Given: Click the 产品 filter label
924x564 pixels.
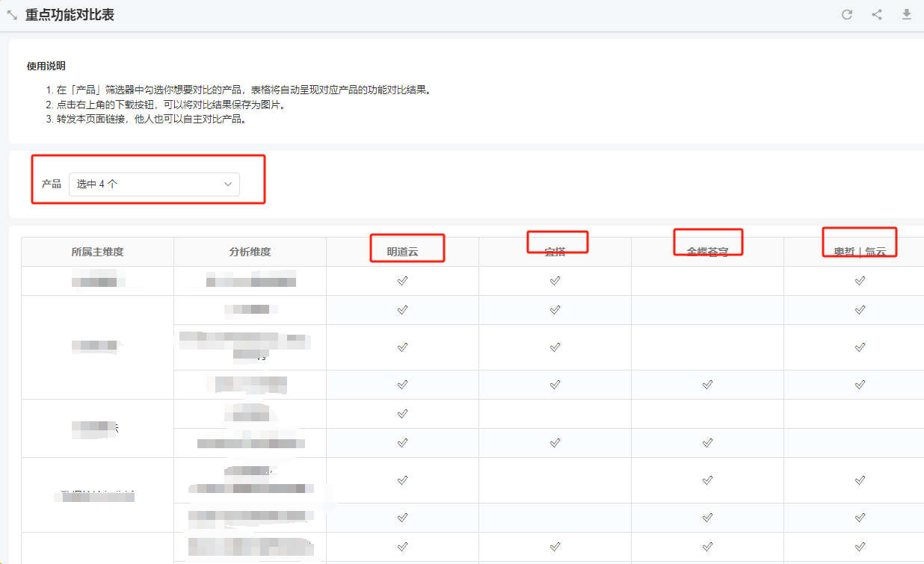Looking at the screenshot, I should click(52, 185).
